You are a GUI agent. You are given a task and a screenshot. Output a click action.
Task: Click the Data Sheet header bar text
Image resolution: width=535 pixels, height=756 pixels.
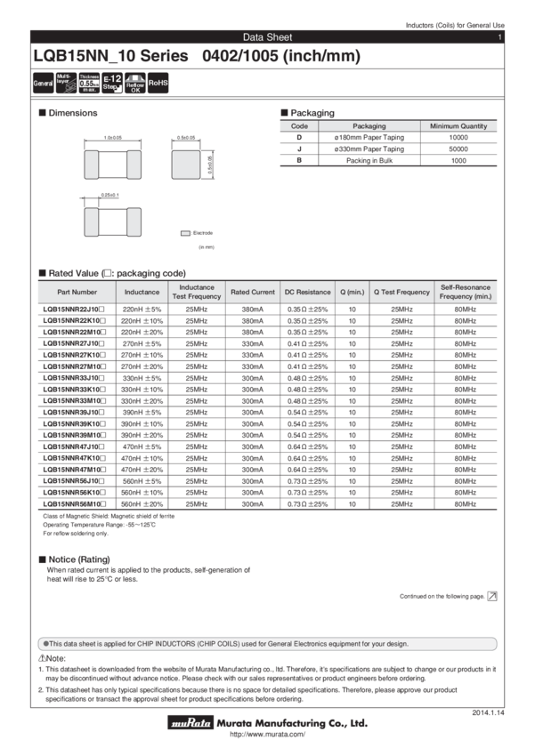click(267, 37)
